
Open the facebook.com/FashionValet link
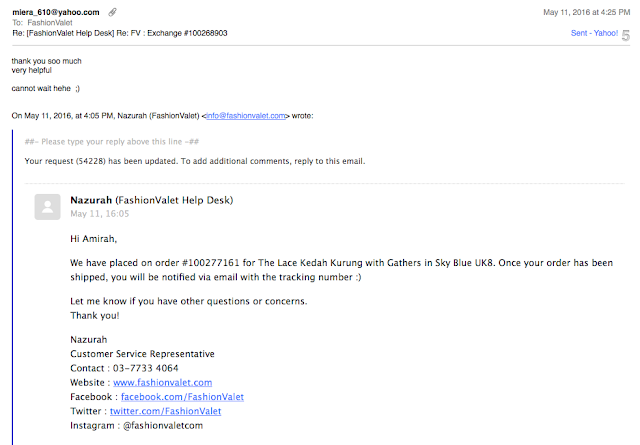coord(182,397)
